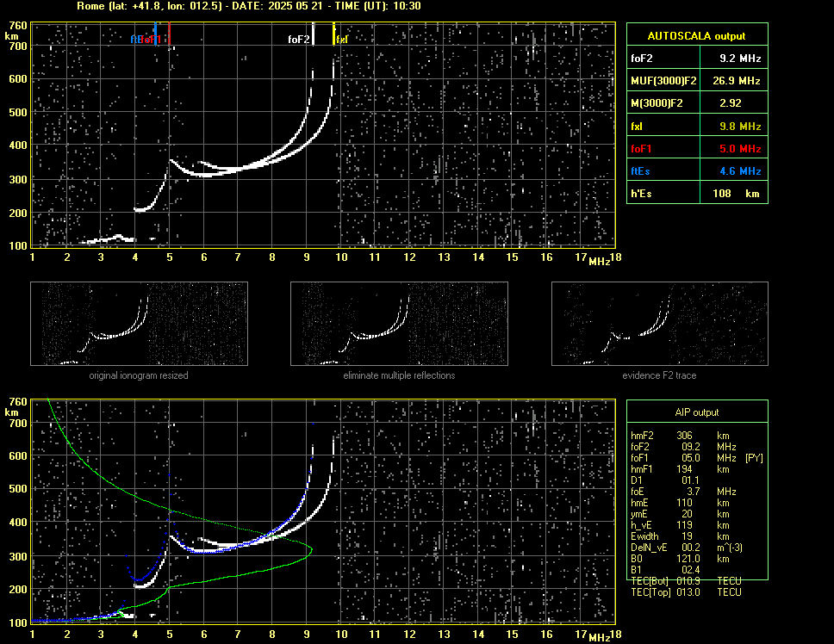
Task: Click the 'evidence F2 trace' caption
Action: coord(660,375)
